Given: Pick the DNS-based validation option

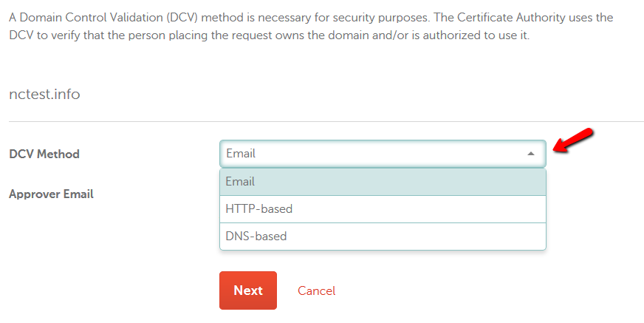Looking at the screenshot, I should click(383, 237).
